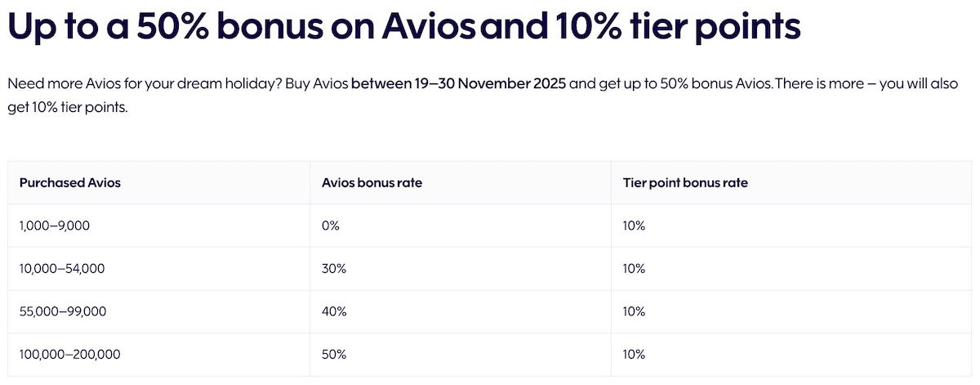
Task: Click the 50% Avios bonus rate cell
Action: click(x=334, y=355)
